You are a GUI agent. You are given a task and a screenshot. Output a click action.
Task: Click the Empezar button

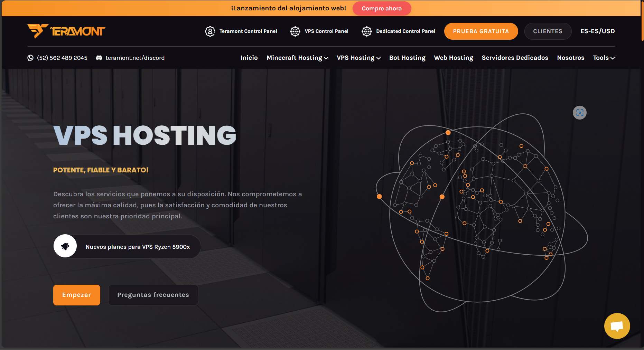click(x=77, y=295)
